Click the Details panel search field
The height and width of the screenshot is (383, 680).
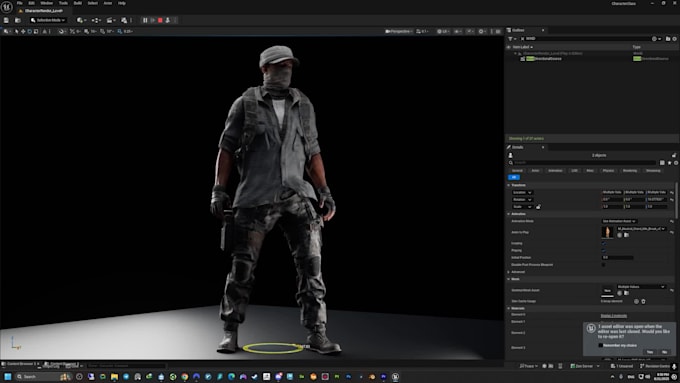[x=585, y=163]
